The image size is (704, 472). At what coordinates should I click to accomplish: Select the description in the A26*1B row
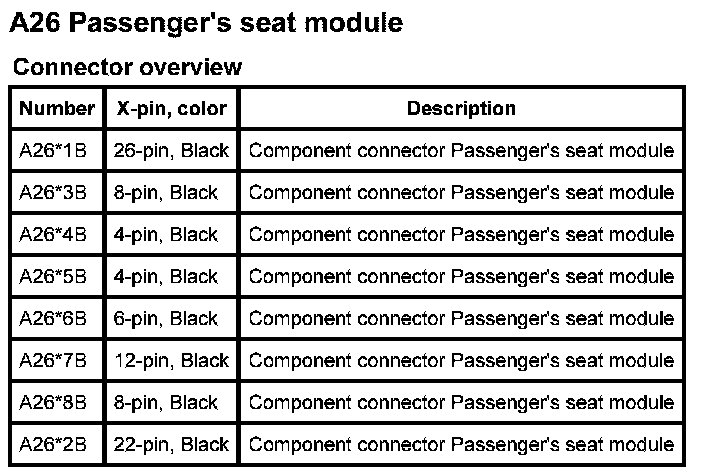(x=461, y=151)
